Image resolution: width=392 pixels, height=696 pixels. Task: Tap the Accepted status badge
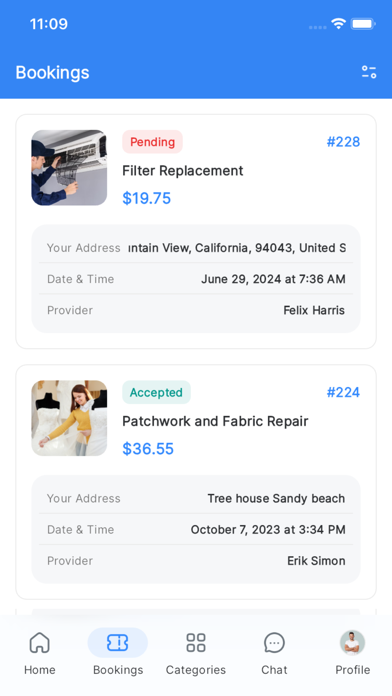(156, 392)
